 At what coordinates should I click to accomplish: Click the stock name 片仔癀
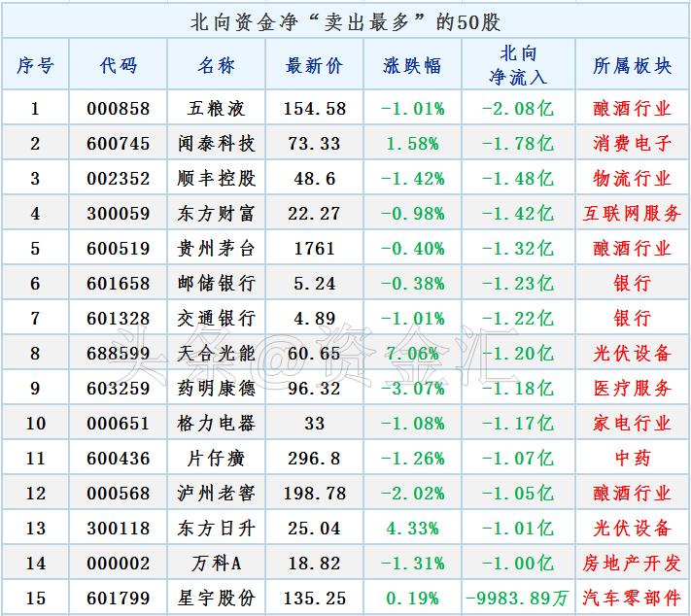(x=216, y=459)
